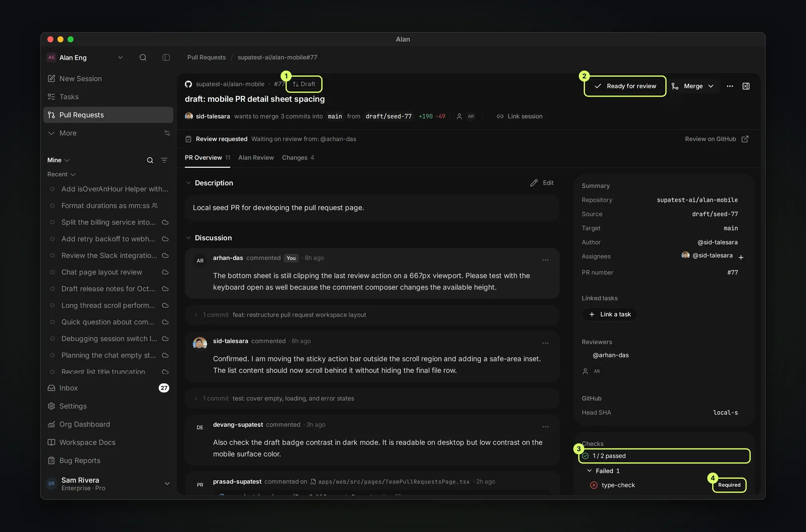Click the Org Dashboard chart icon

click(x=51, y=424)
